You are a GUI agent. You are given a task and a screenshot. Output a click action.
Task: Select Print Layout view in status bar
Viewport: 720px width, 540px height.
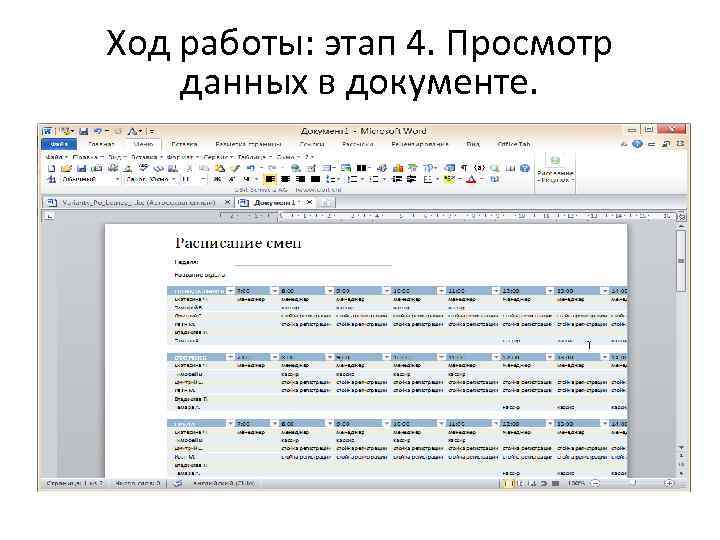(x=506, y=484)
